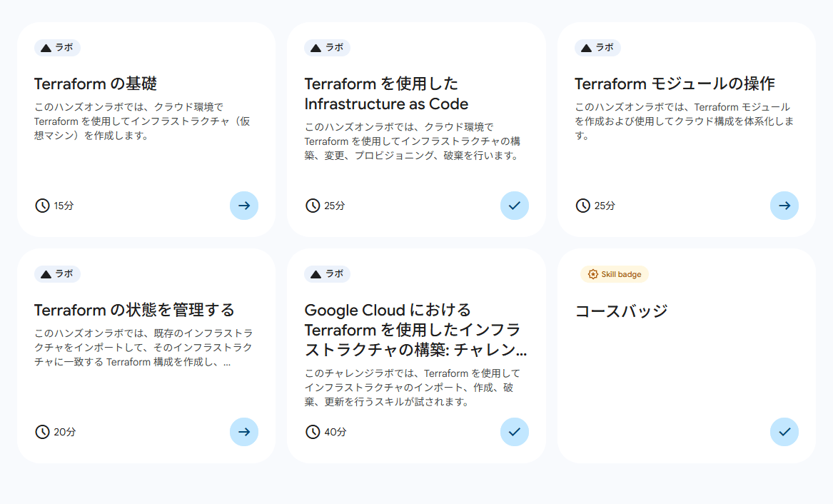Image resolution: width=833 pixels, height=504 pixels.
Task: Open the Terraform の基礎 lab arrow button
Action: 244,206
